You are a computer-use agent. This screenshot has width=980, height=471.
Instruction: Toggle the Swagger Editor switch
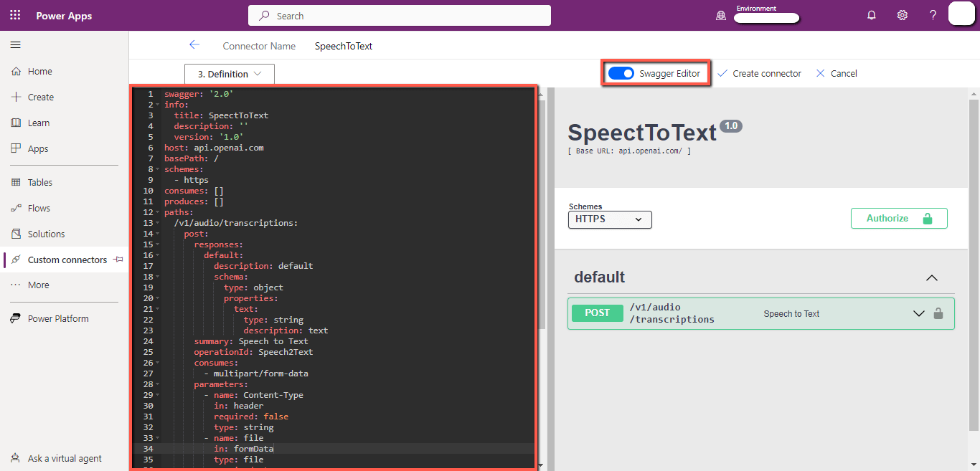[621, 73]
